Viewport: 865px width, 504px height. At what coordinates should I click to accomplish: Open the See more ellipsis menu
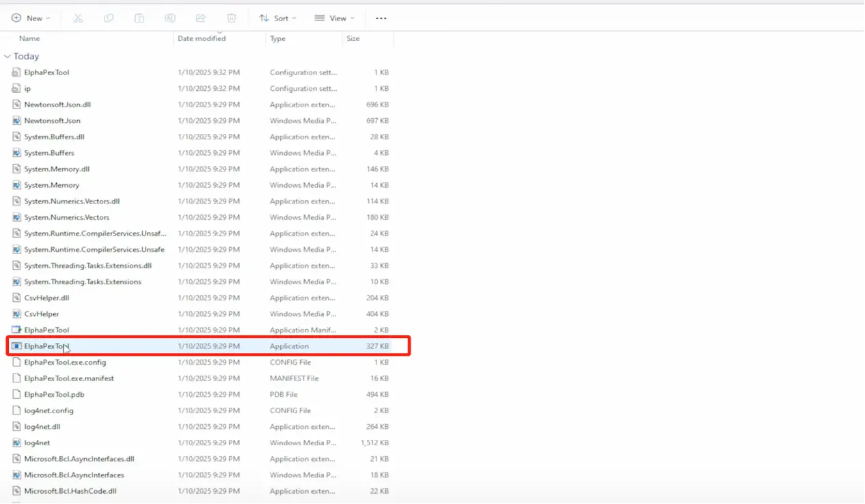click(381, 18)
